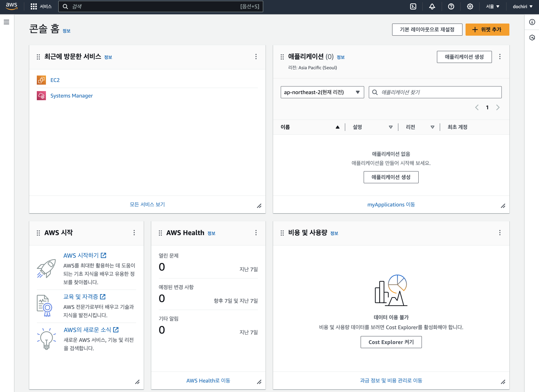Open the settings gear icon
539x392 pixels.
click(x=470, y=6)
